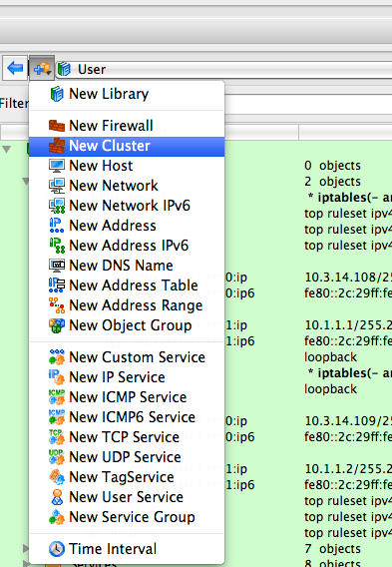The image size is (392, 567).
Task: Click the New TCP Service icon
Action: [x=57, y=437]
